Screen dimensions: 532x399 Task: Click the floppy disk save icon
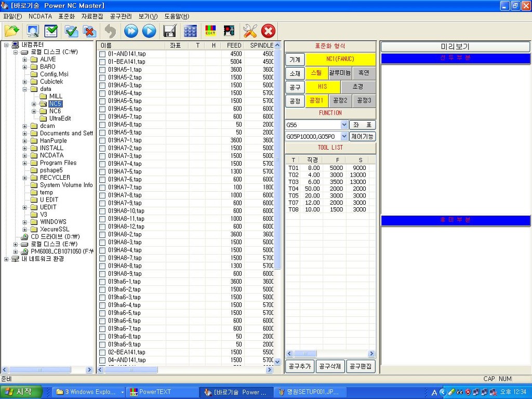[x=170, y=31]
